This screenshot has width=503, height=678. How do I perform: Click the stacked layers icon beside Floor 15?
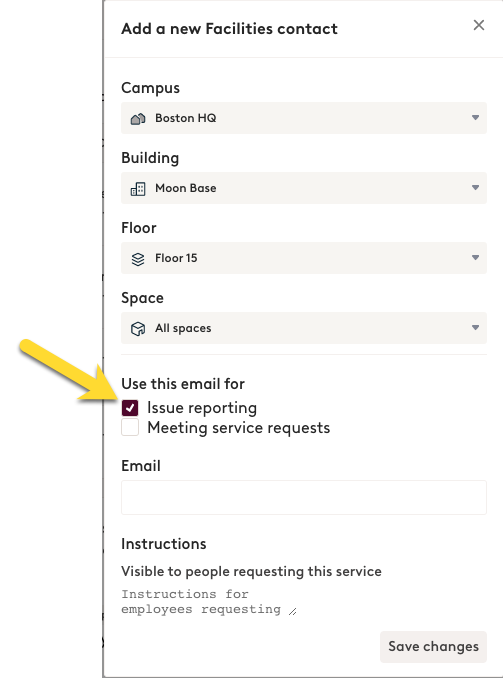tap(138, 259)
